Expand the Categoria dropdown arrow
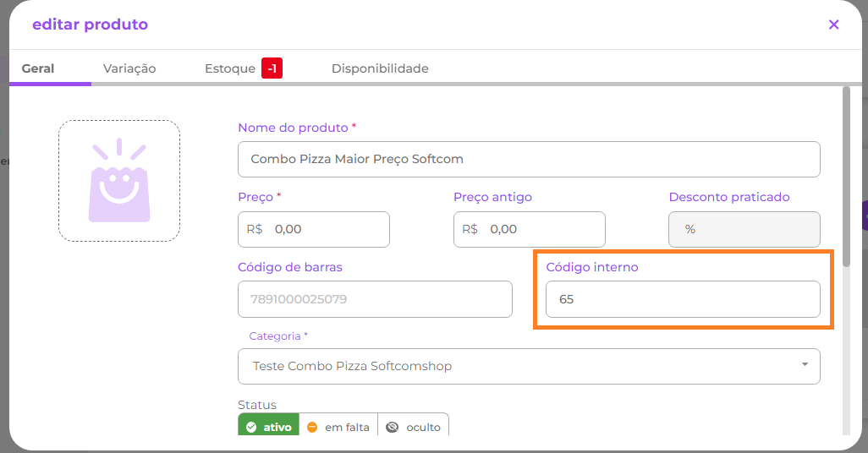The width and height of the screenshot is (868, 453). pos(804,365)
